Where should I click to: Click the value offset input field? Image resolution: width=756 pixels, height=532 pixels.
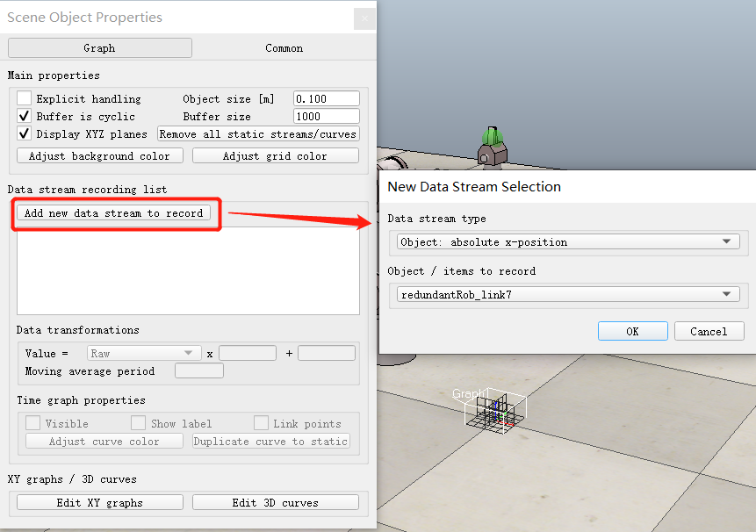[327, 353]
